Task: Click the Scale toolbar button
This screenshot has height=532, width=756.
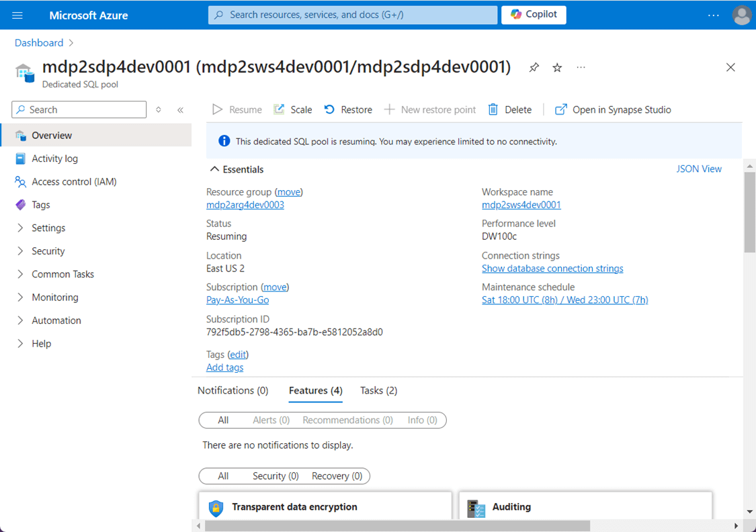Action: tap(293, 109)
